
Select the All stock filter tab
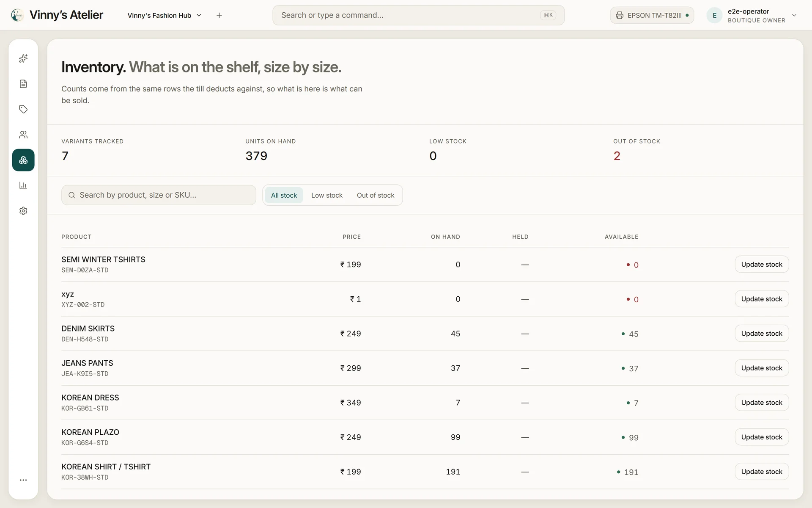pos(284,195)
